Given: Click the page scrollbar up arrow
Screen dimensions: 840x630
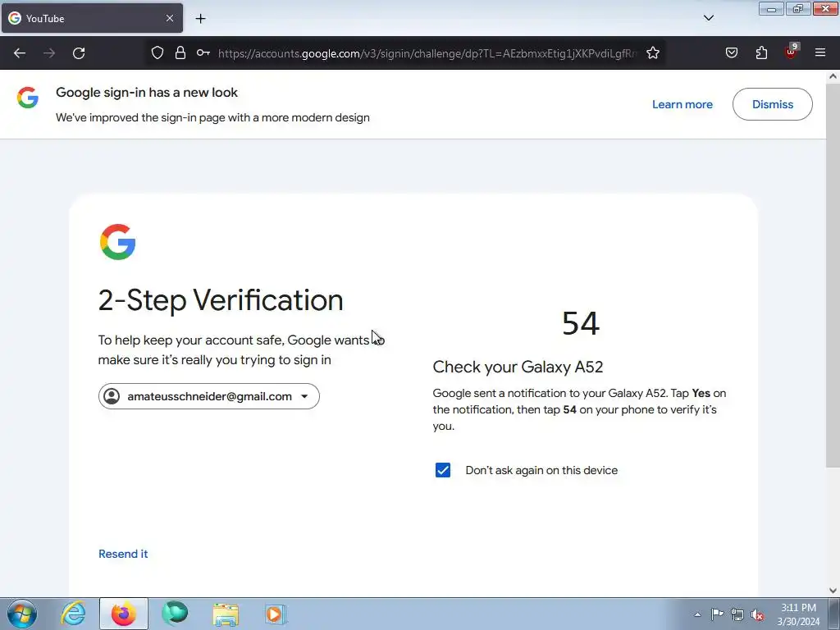Looking at the screenshot, I should pyautogui.click(x=833, y=76).
